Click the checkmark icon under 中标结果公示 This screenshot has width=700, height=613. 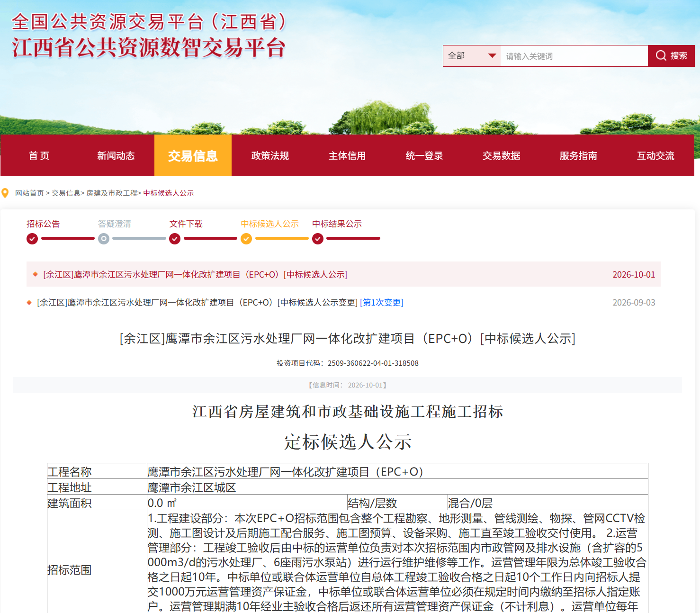318,239
